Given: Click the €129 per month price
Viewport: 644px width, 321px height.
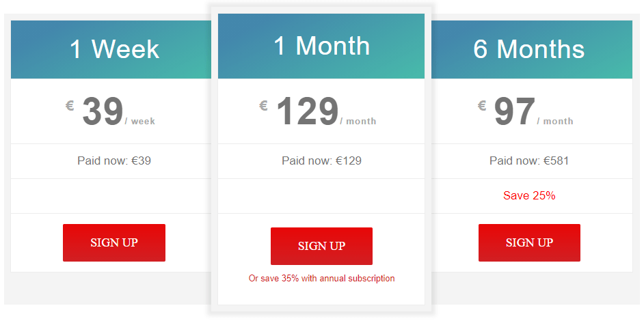Looking at the screenshot, I should click(x=317, y=111).
